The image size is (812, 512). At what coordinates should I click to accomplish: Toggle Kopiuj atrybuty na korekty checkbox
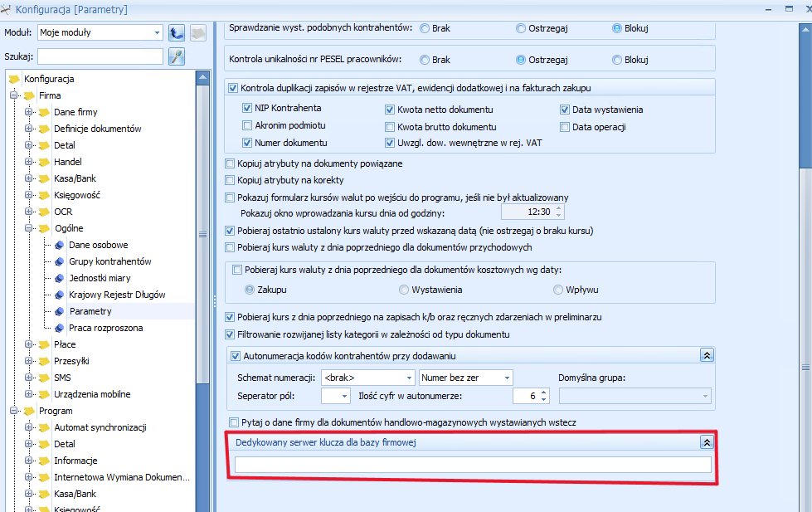231,180
